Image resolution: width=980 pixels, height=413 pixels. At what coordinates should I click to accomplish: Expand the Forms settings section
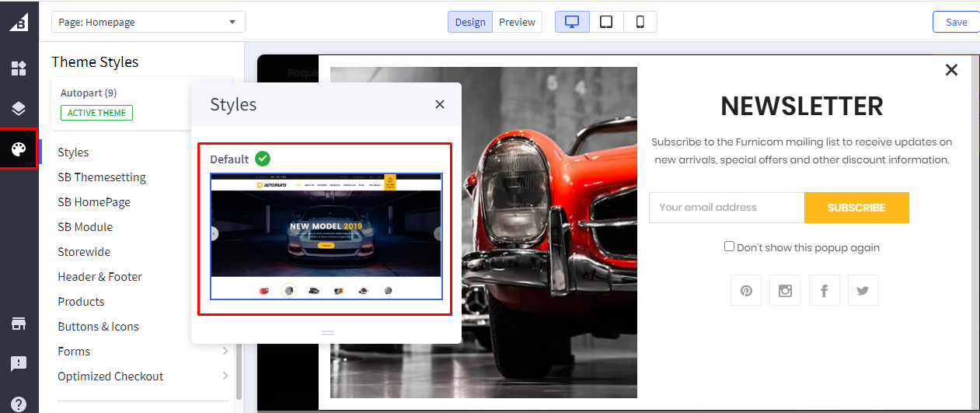144,352
